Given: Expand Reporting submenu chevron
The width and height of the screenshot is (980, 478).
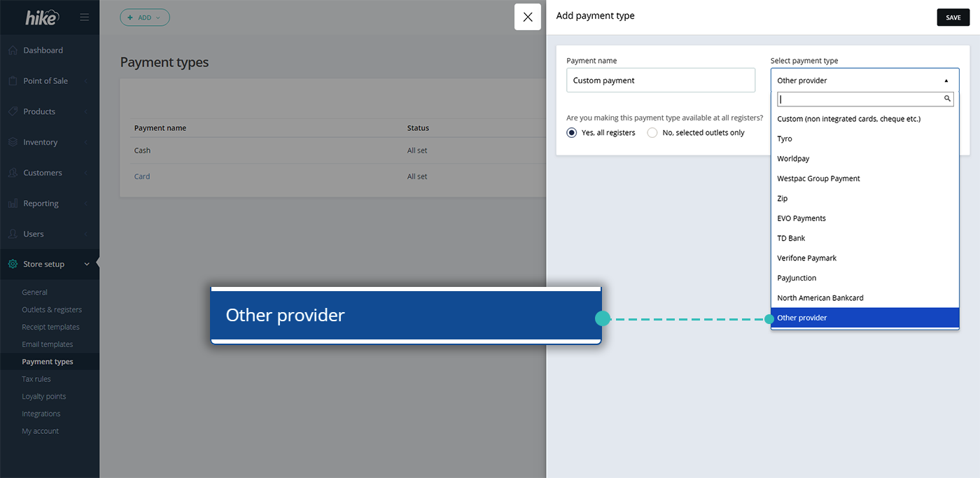Looking at the screenshot, I should pos(86,204).
